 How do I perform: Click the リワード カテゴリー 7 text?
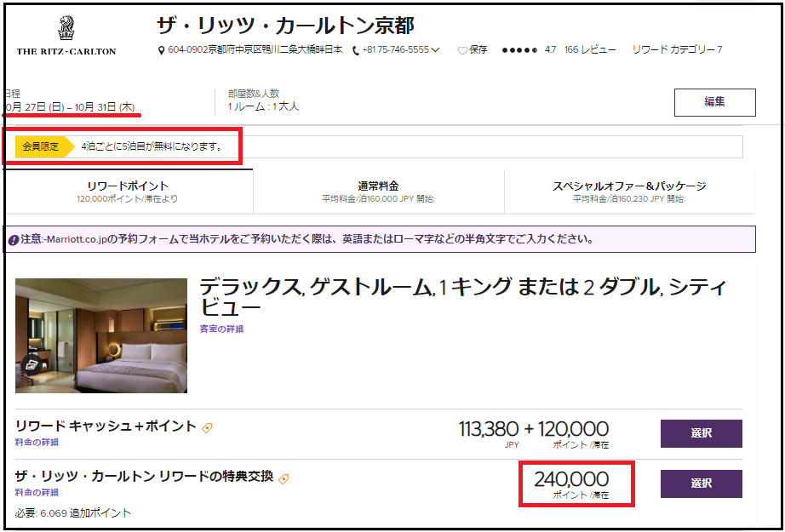click(677, 50)
